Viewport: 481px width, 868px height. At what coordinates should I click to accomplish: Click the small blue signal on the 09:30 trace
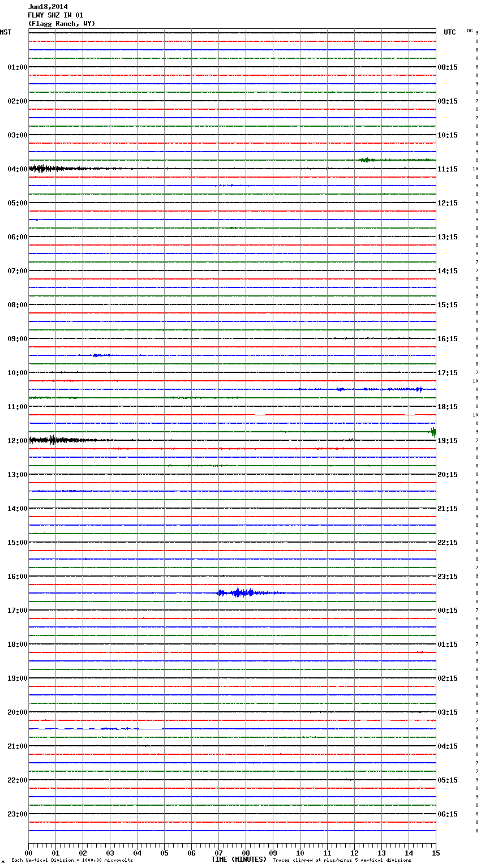click(101, 355)
